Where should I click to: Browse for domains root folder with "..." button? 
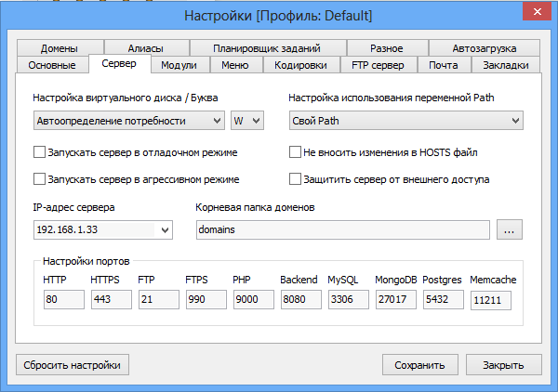click(x=511, y=229)
